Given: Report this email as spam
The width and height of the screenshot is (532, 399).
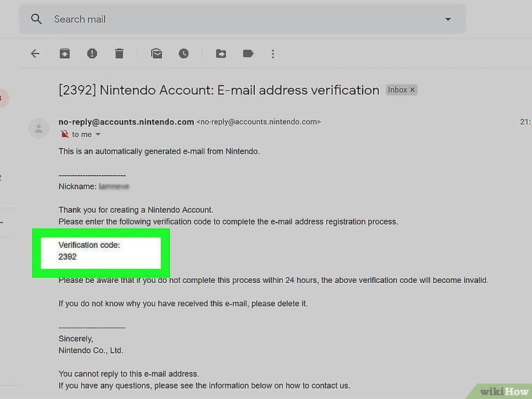Looking at the screenshot, I should (92, 54).
